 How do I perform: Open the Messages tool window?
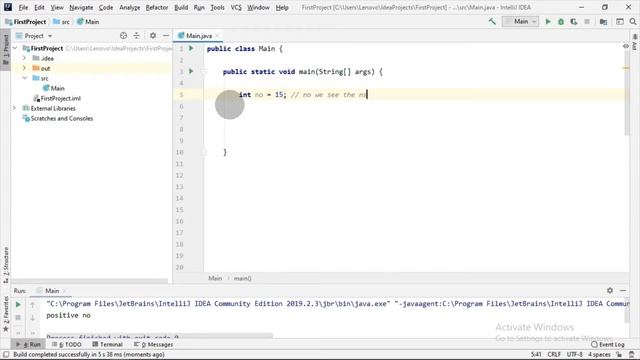click(x=153, y=344)
